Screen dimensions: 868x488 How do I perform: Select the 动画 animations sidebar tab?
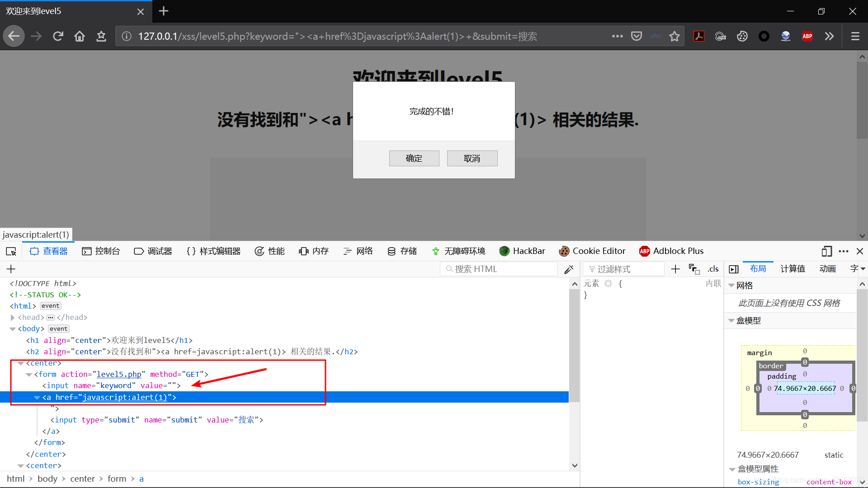[x=828, y=269]
